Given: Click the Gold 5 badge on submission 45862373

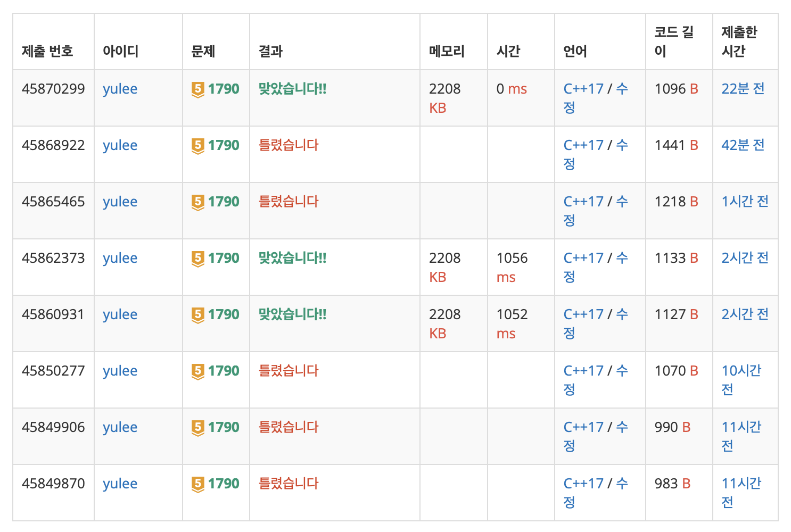Looking at the screenshot, I should [x=197, y=259].
